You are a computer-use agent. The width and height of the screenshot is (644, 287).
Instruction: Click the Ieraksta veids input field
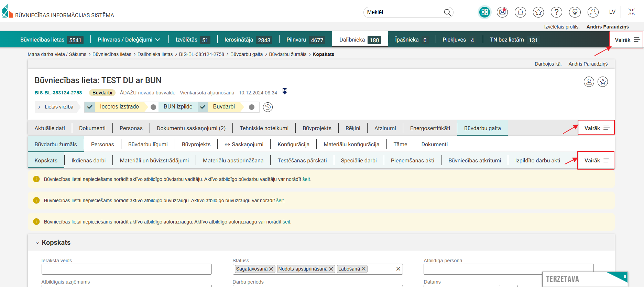[x=126, y=269]
